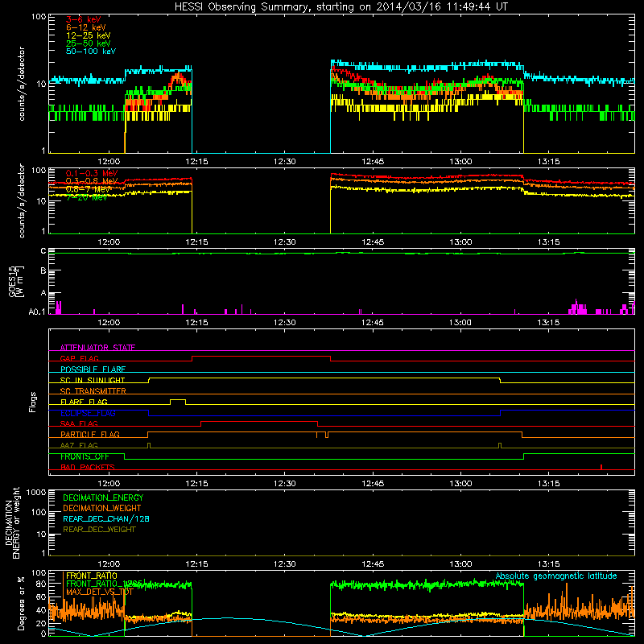
Task: Click the 'Degrees or %' axis title
Action: (21, 603)
